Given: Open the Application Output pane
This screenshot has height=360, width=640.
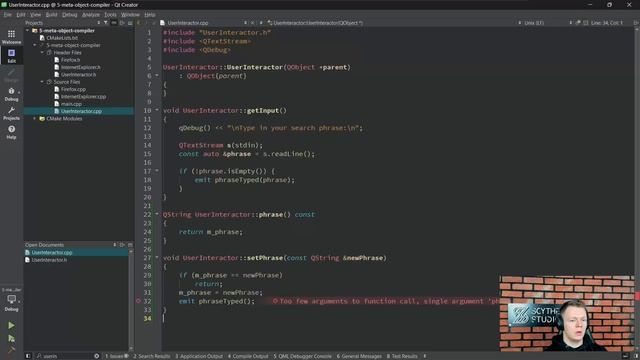Looking at the screenshot, I should pos(199,356).
